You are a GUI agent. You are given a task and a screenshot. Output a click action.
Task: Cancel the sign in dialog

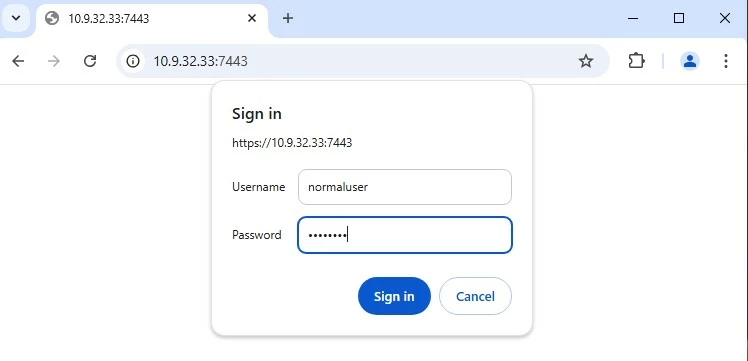click(x=475, y=296)
